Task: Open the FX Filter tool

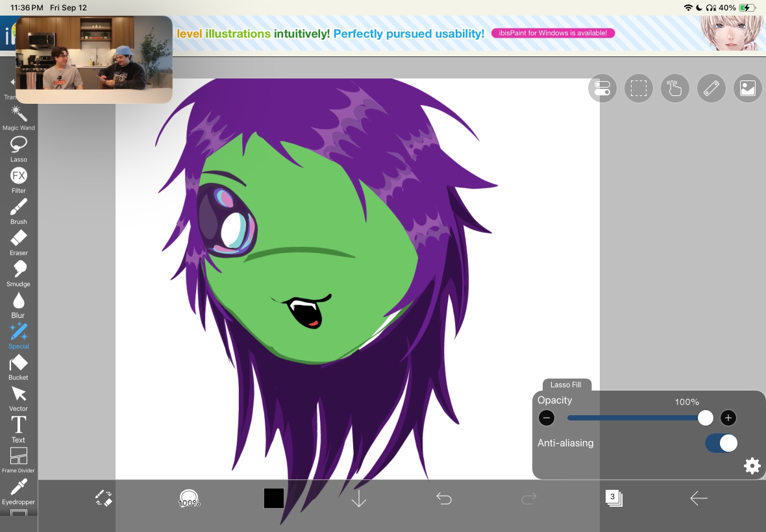Action: click(x=19, y=180)
